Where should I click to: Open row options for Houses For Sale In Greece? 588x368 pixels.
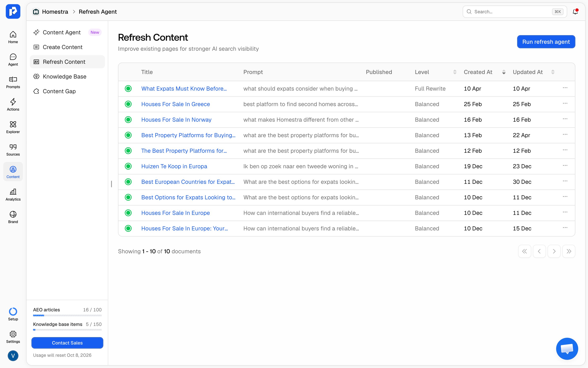tap(565, 103)
